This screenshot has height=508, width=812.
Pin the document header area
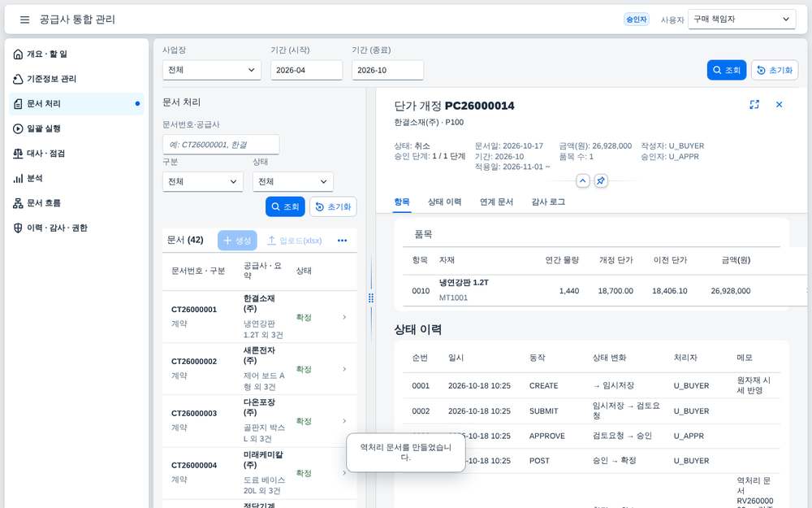click(601, 181)
